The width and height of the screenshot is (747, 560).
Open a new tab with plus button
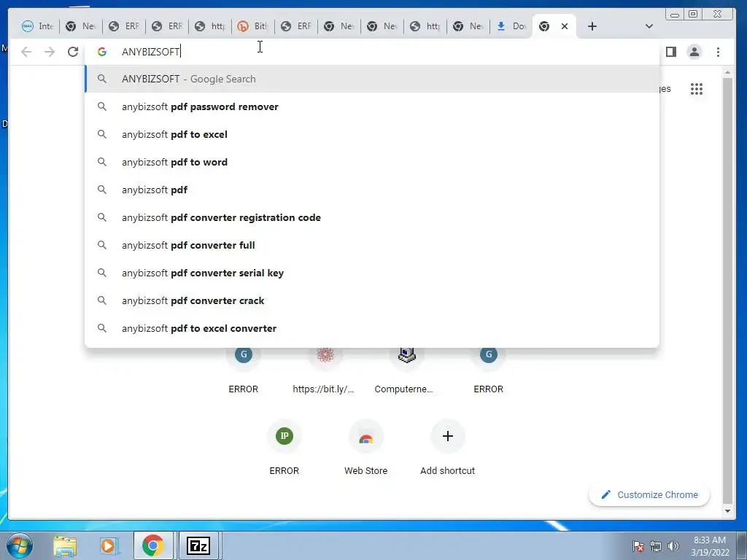tap(592, 26)
